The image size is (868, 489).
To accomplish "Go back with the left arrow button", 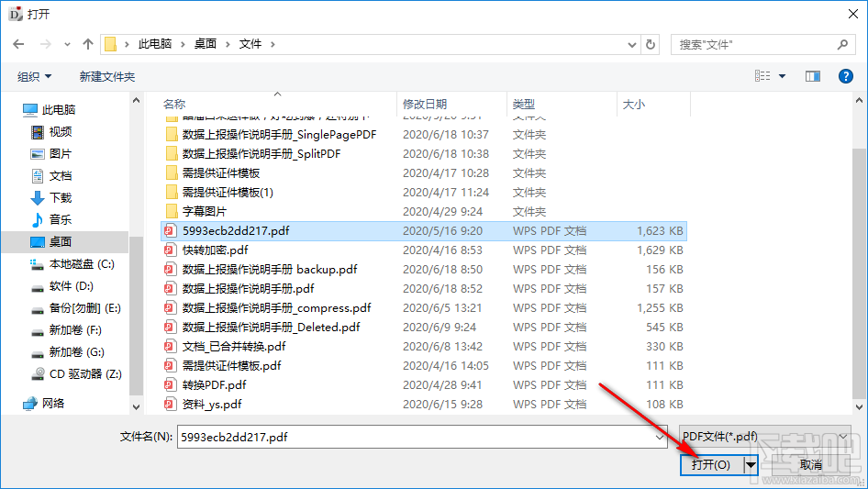I will point(18,44).
